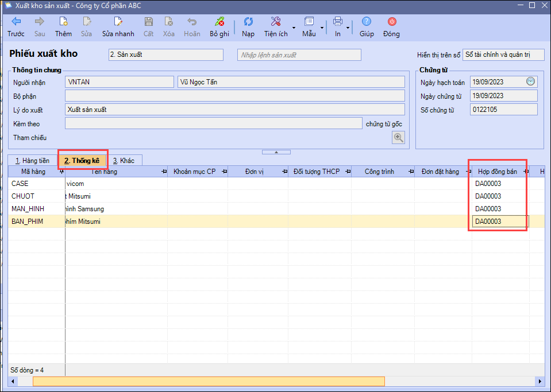Open the calendar picker for Ngày hạch toán

click(x=530, y=81)
